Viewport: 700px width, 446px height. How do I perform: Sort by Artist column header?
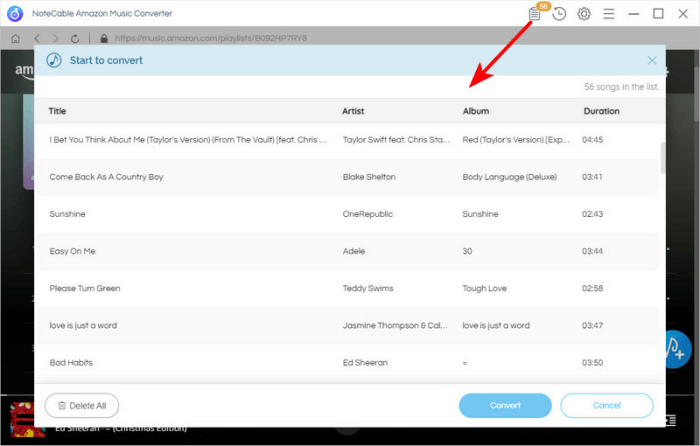(353, 111)
